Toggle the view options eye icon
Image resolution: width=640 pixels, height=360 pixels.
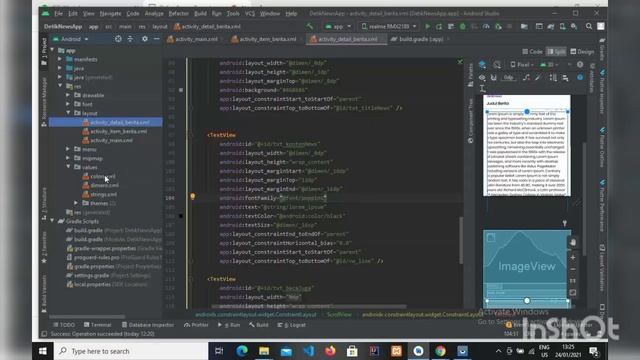482,78
